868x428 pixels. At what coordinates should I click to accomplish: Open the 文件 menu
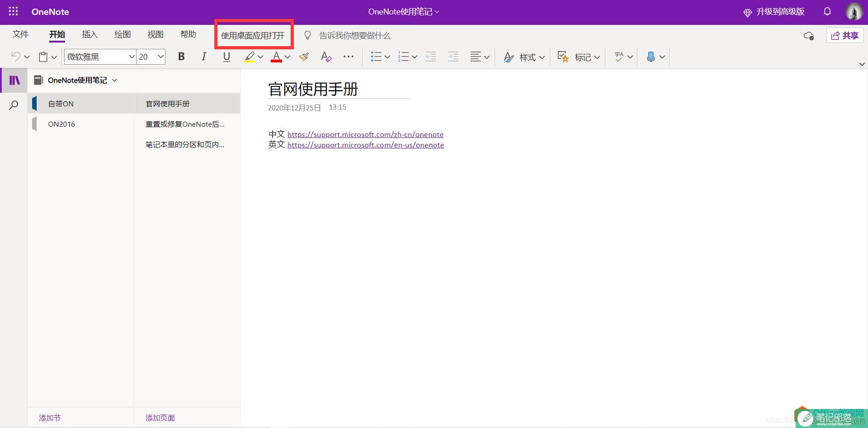[x=20, y=34]
